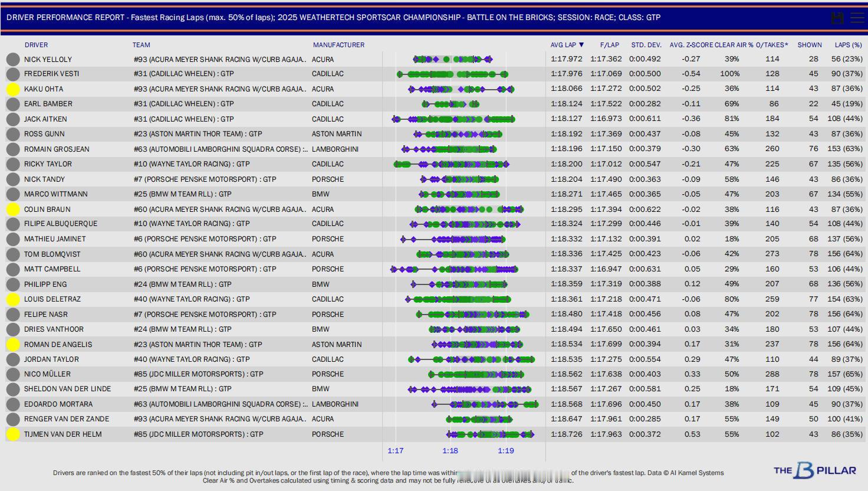Toggle sort arrow on AVG LAP column
The image size is (868, 491).
pos(581,45)
